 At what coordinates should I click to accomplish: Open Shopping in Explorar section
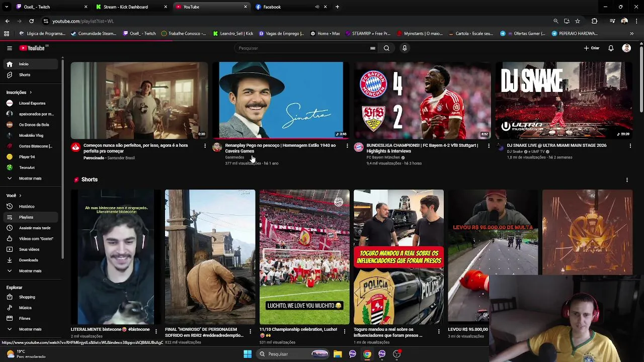tap(32, 297)
